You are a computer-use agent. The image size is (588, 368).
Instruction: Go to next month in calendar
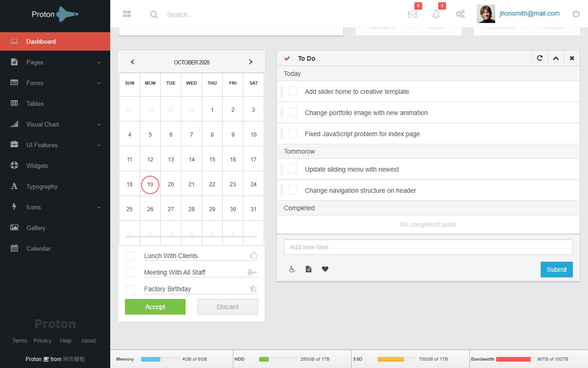(x=250, y=62)
